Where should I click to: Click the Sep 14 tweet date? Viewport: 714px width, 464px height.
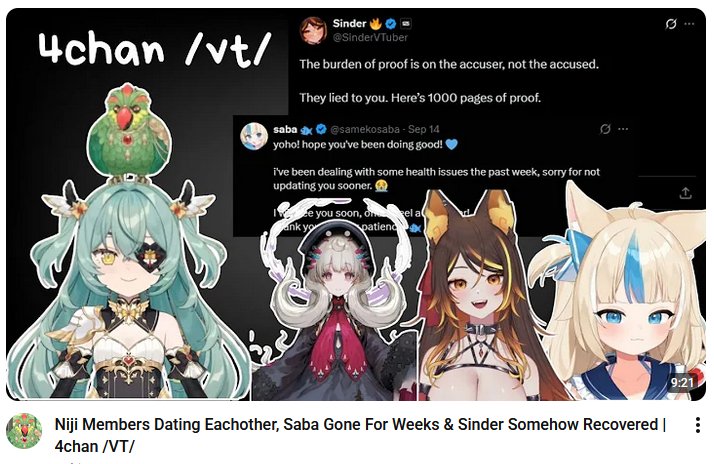coord(423,129)
